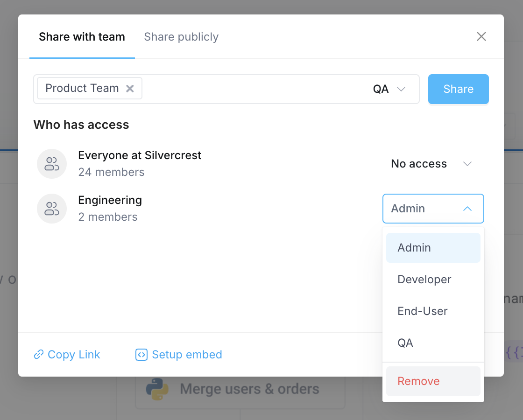Click Remove to revoke Engineering access
This screenshot has height=420, width=523.
click(418, 381)
